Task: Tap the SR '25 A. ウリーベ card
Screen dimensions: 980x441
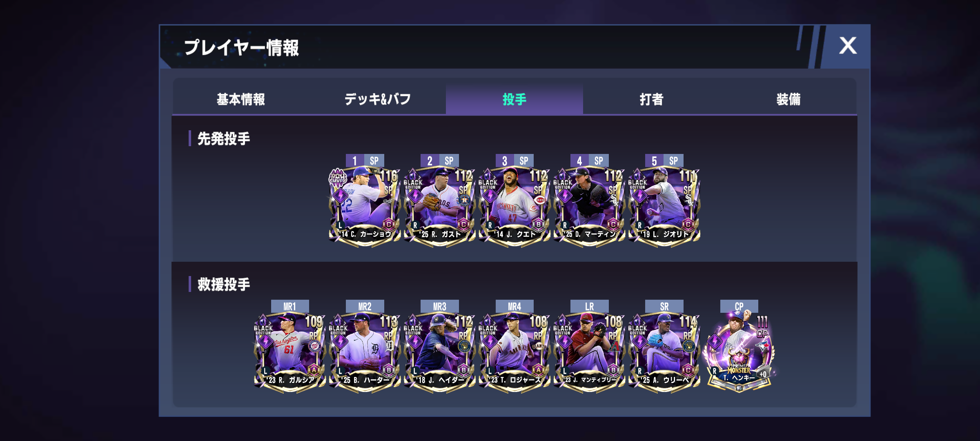Action: pos(664,351)
